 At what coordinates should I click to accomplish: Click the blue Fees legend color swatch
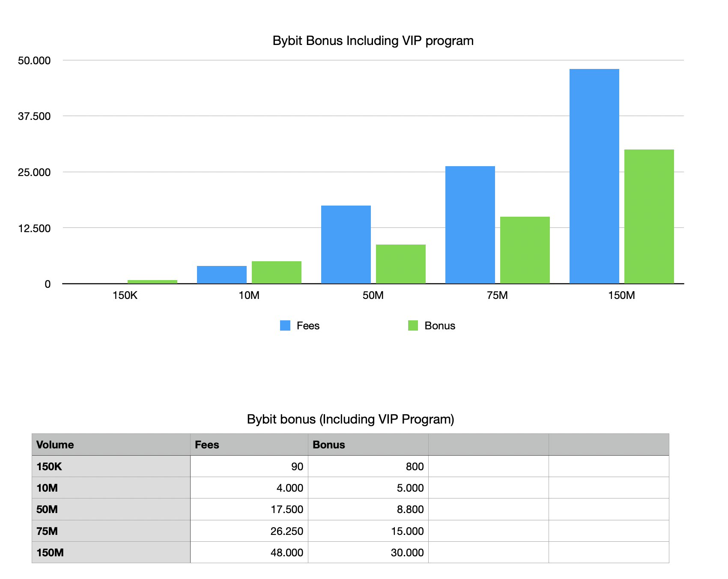coord(285,325)
